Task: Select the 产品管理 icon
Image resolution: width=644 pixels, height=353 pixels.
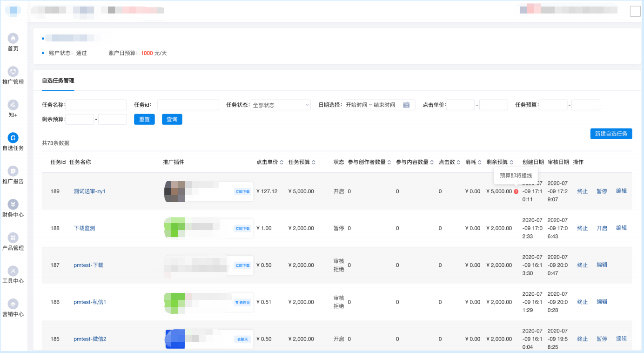Action: 13,237
